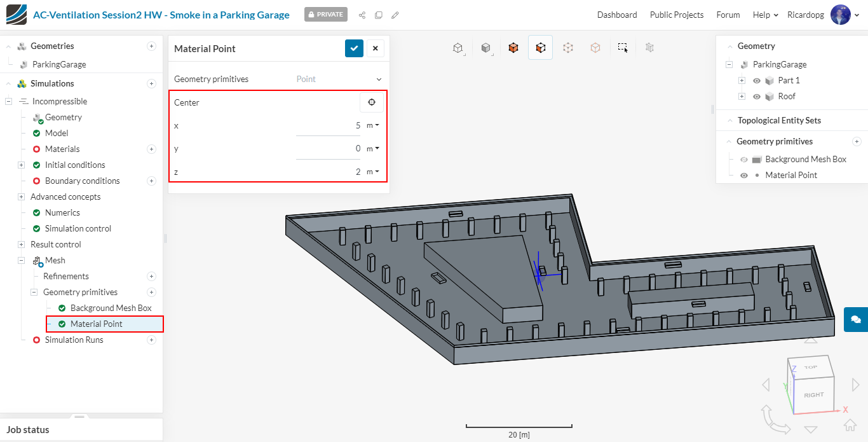Open the Public Projects link
This screenshot has height=442, width=868.
tap(676, 15)
